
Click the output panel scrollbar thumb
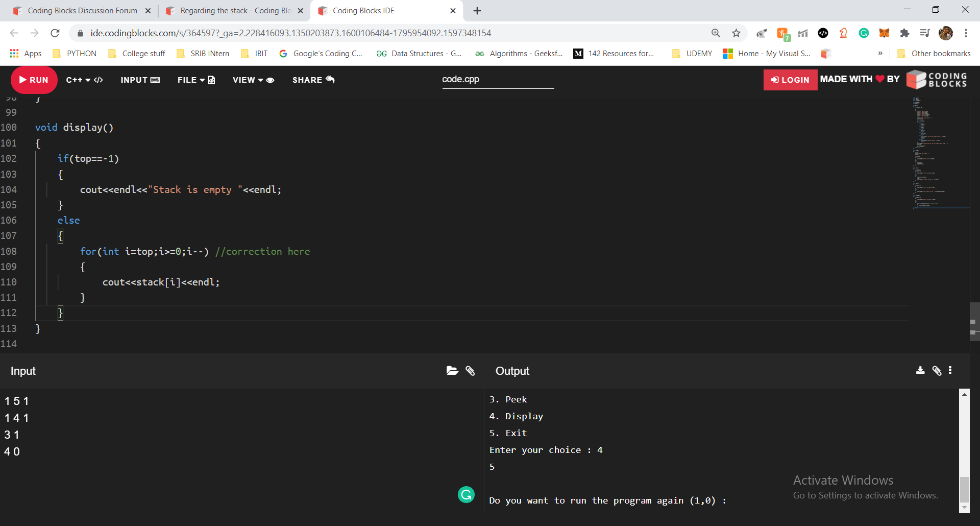(964, 489)
